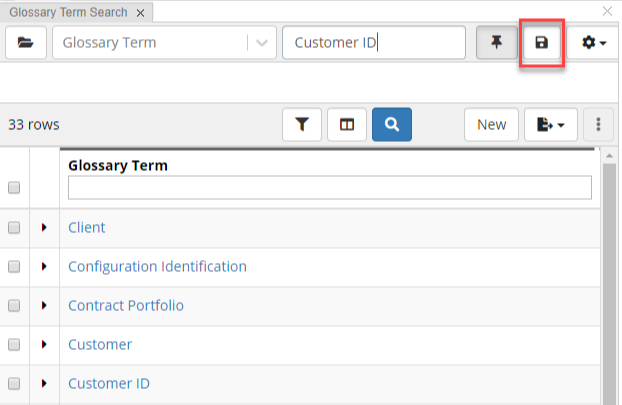Check the Client row checkbox
Screen dimensions: 622x405
(x=14, y=228)
